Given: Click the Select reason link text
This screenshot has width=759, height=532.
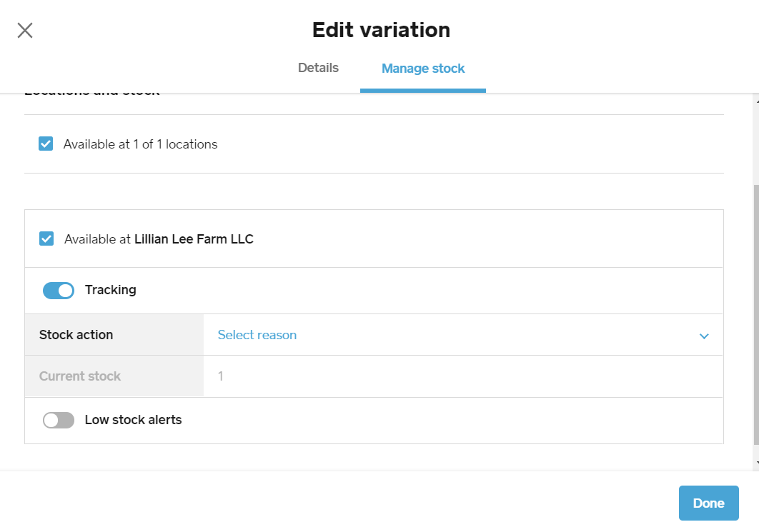Looking at the screenshot, I should click(x=257, y=335).
